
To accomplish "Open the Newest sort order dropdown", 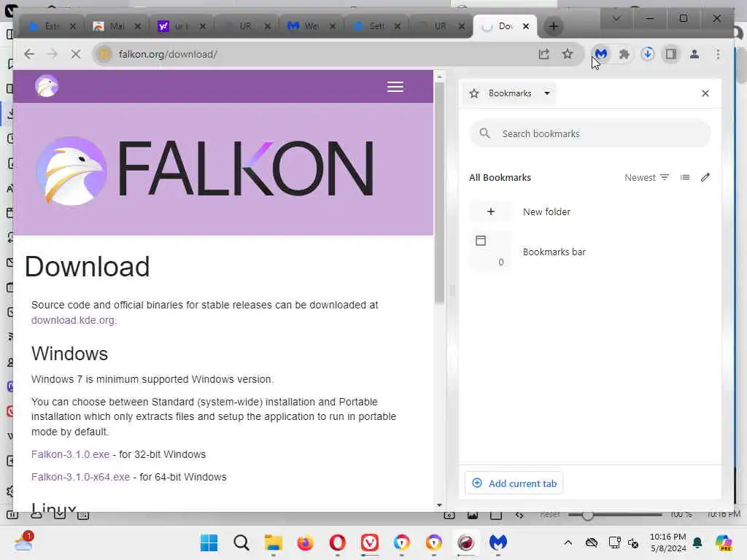I will 646,178.
